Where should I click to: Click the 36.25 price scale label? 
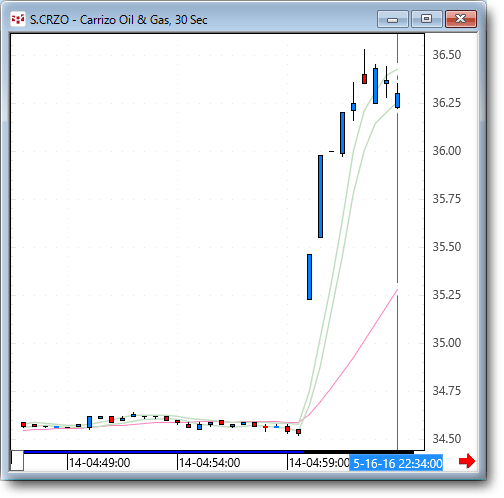coord(446,103)
